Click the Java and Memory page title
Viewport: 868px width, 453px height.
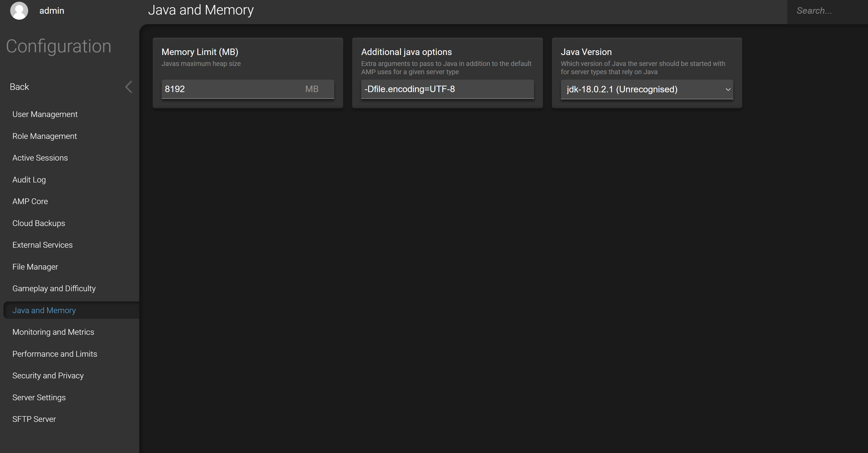[x=201, y=10]
